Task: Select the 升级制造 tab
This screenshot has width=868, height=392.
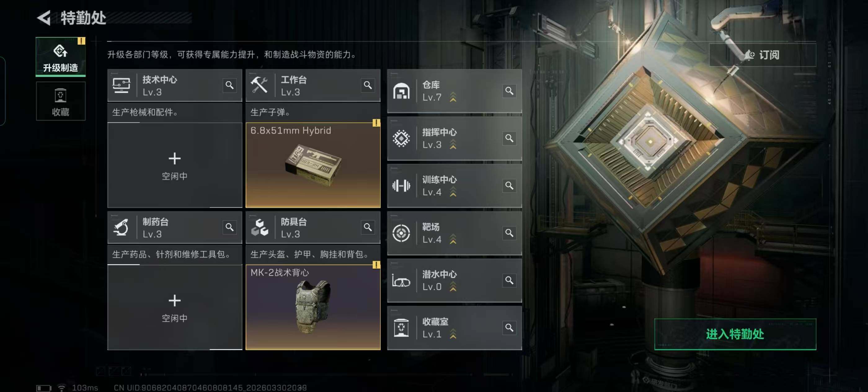Action: [x=61, y=57]
